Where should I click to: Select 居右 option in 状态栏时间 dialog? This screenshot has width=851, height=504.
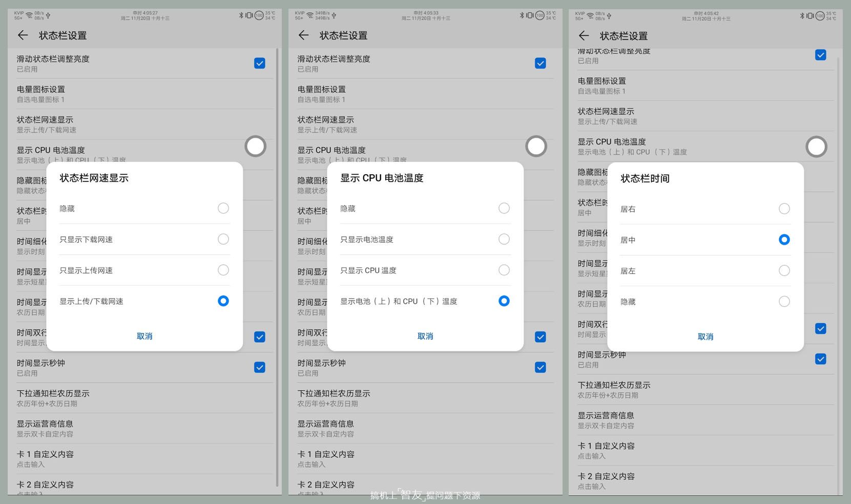click(705, 209)
